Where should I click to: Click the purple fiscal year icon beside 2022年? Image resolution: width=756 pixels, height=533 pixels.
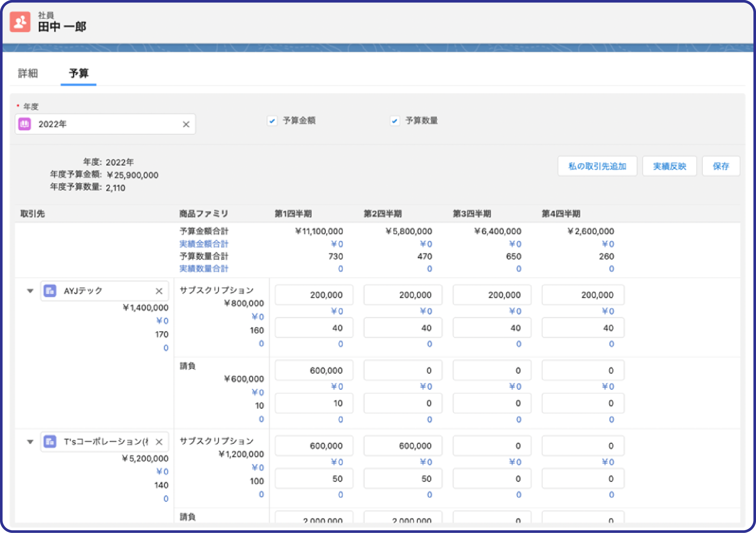click(x=24, y=124)
